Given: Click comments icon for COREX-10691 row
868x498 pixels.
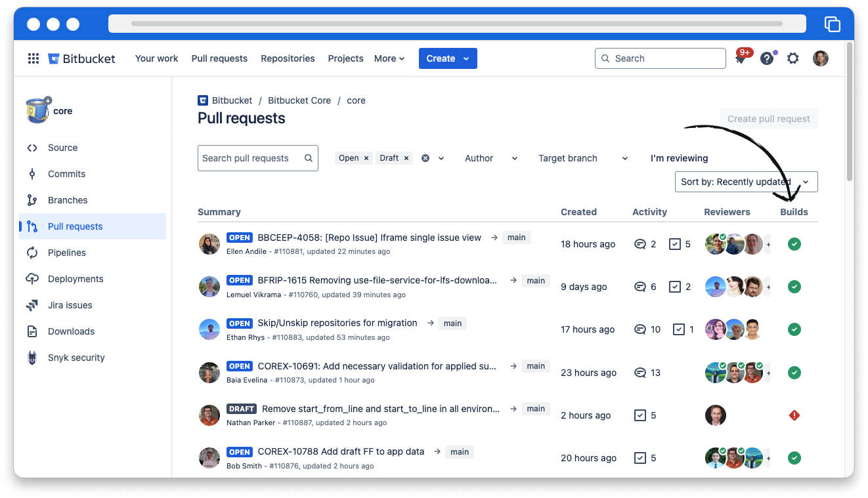Looking at the screenshot, I should pyautogui.click(x=640, y=373).
